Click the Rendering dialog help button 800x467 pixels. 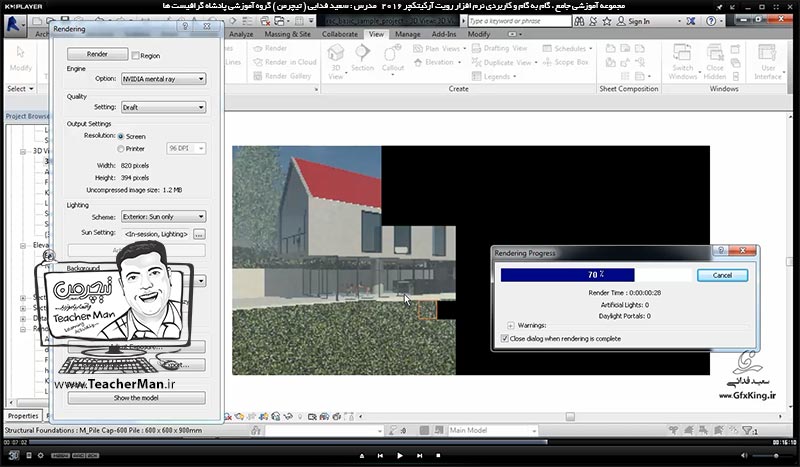pos(185,26)
